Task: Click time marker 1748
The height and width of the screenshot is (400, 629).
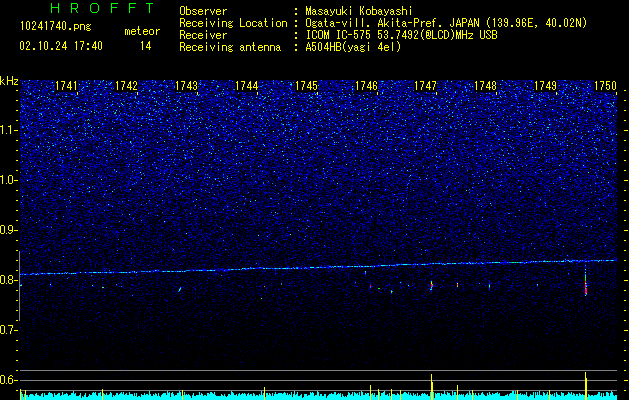Action: click(485, 86)
